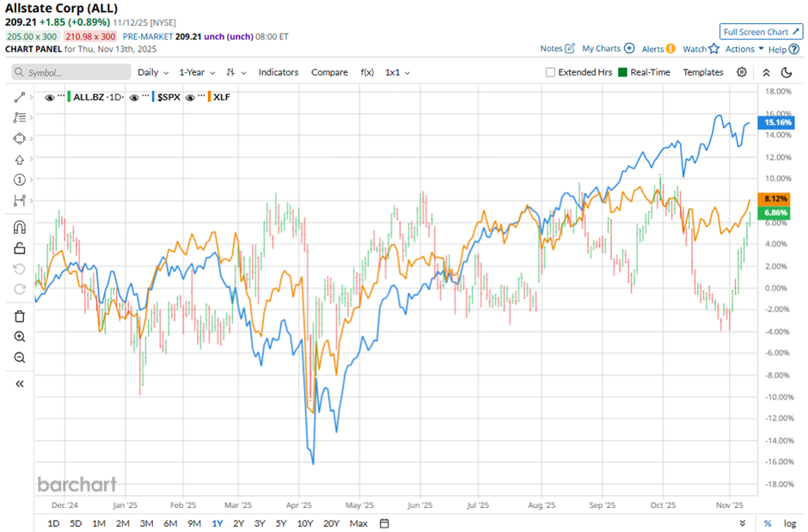Hide the $SPX comparison line
This screenshot has height=532, width=808.
[x=134, y=97]
